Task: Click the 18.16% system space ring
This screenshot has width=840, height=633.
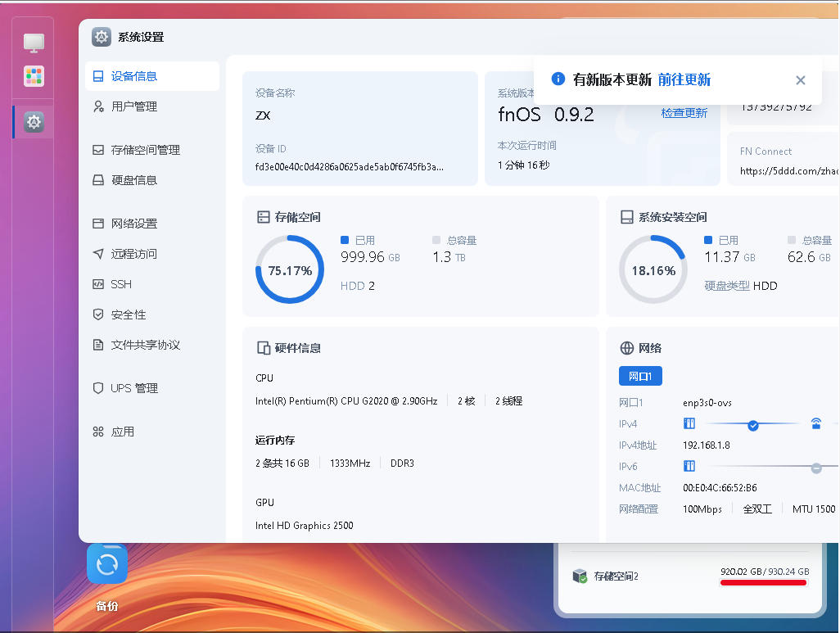Action: (653, 269)
